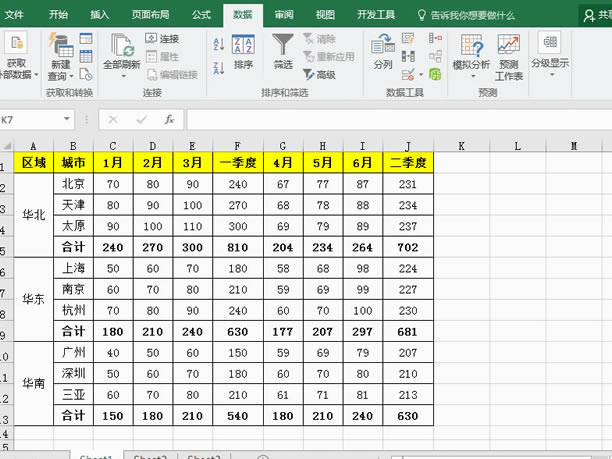Click the formula bar confirm checkmark icon
612x459 pixels.
pyautogui.click(x=141, y=119)
